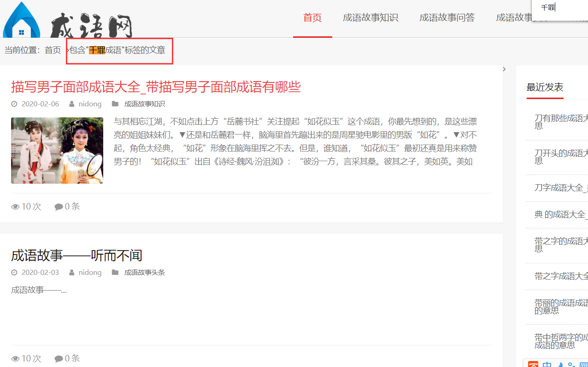This screenshot has height=367, width=588.
Task: Toggle punctuation mode on the IME bar
Action: [x=571, y=364]
